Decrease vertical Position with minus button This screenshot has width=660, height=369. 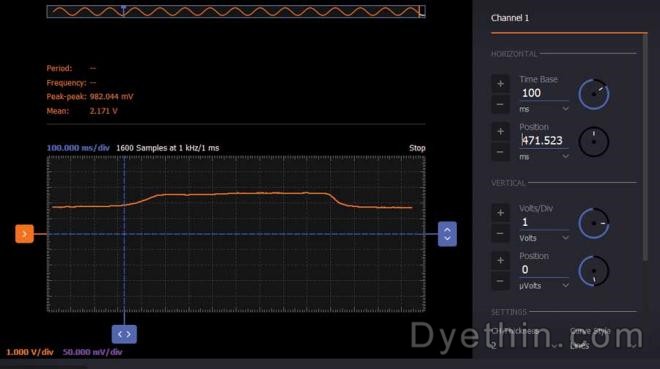tap(500, 281)
